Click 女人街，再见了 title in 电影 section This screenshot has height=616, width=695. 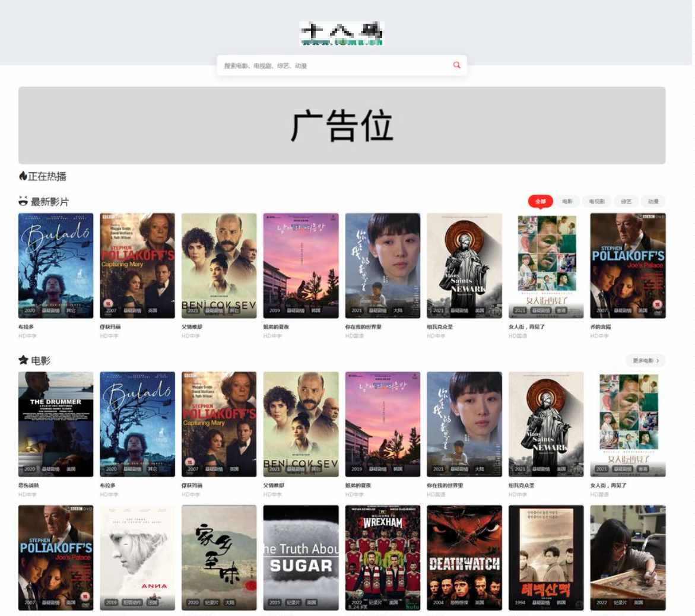click(x=608, y=485)
